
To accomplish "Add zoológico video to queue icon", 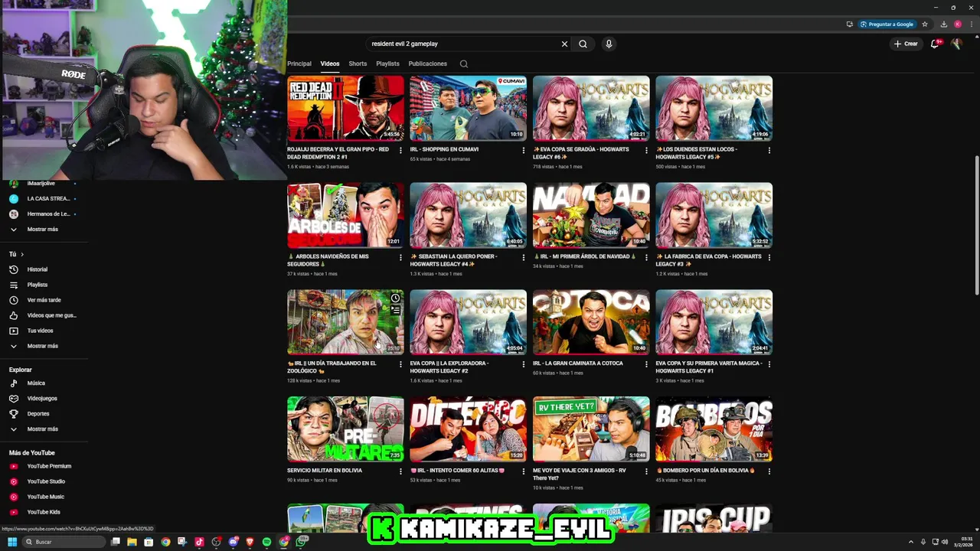I will [x=395, y=311].
